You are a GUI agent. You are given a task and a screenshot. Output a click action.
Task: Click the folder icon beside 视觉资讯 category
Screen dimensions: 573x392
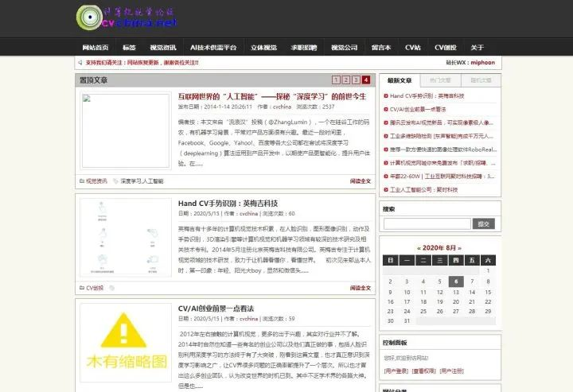click(x=82, y=180)
